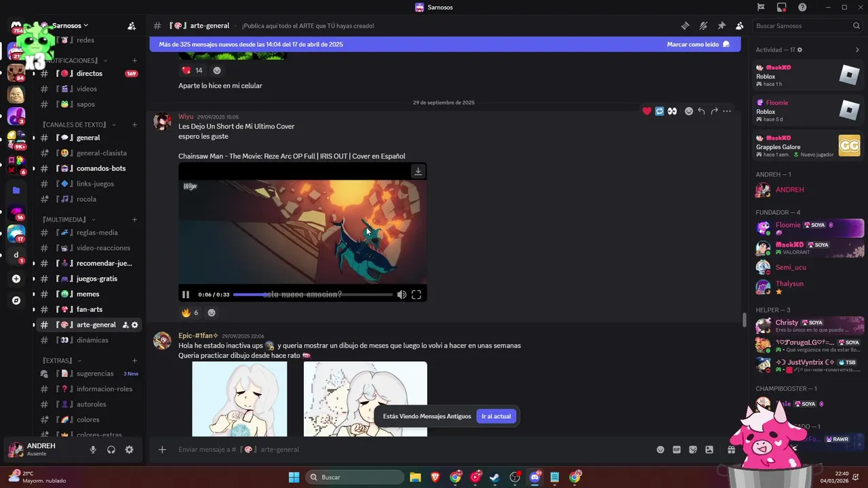Add reaction next to fire emoji count
This screenshot has height=488, width=868.
tap(212, 312)
